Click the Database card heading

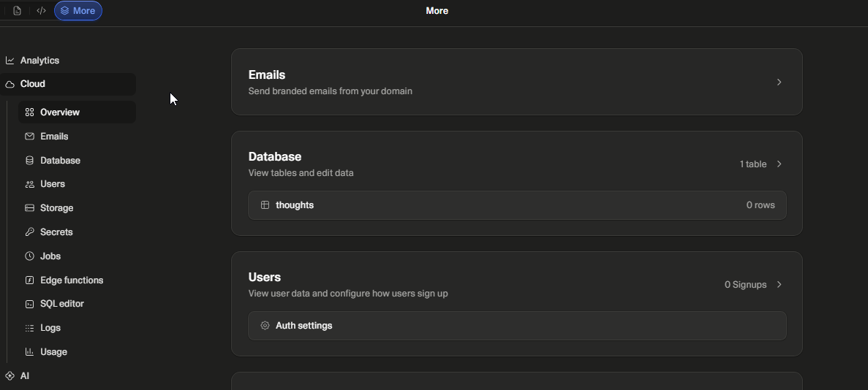coord(275,156)
